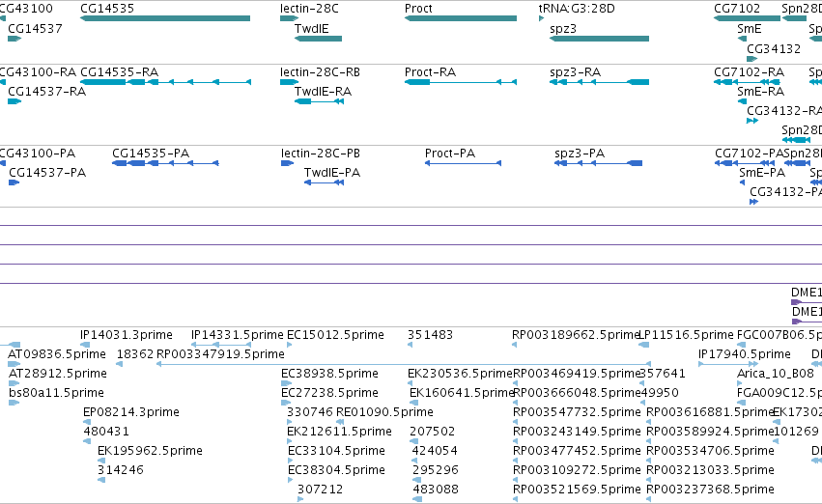Screen dimensions: 822x504
Task: Select the EC27238.5prime EST label
Action: click(329, 392)
